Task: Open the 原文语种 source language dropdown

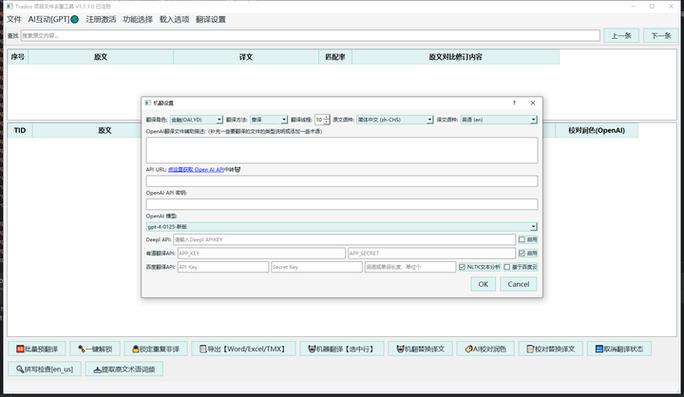Action: 395,120
